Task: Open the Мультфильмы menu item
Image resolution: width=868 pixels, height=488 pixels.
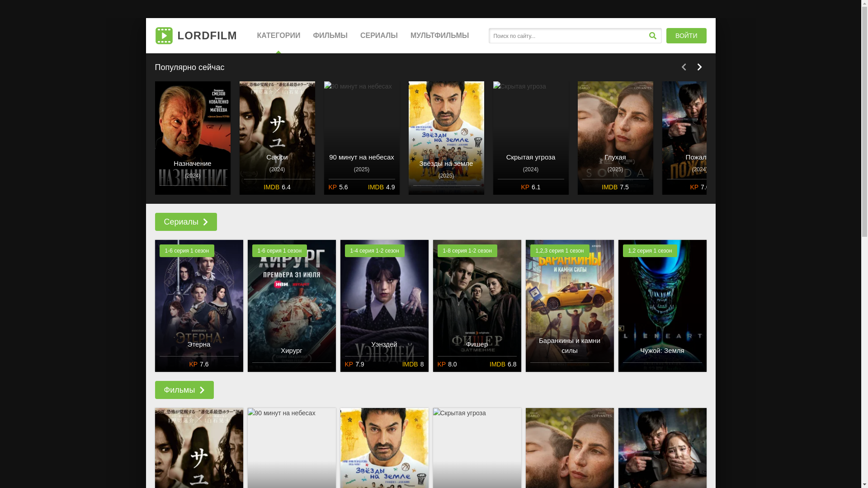Action: pyautogui.click(x=439, y=36)
